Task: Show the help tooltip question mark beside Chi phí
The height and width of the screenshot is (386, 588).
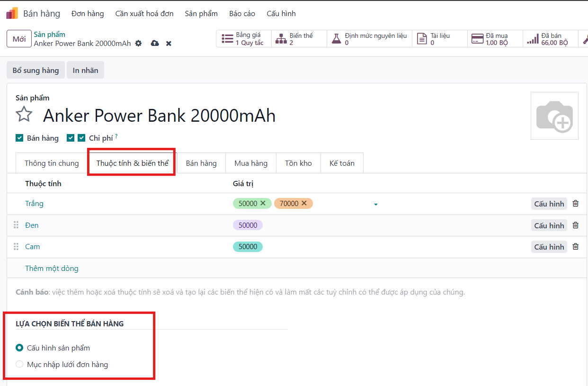Action: [x=116, y=136]
